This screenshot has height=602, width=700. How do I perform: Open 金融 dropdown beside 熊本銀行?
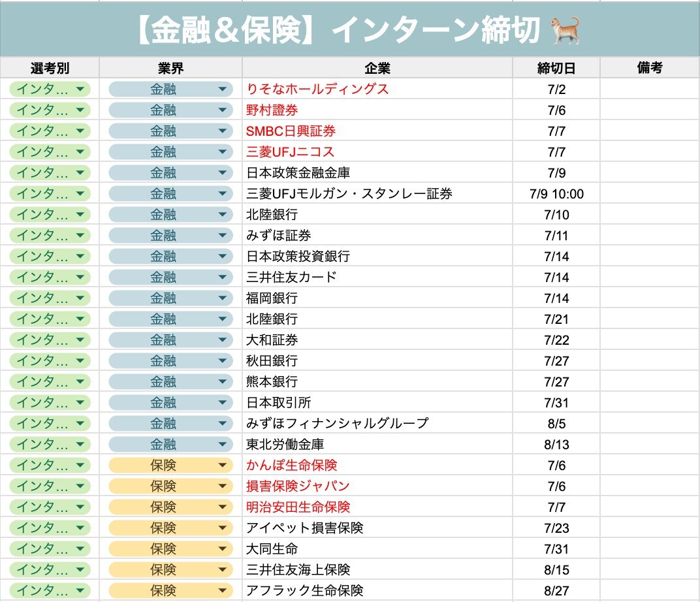[x=170, y=381]
